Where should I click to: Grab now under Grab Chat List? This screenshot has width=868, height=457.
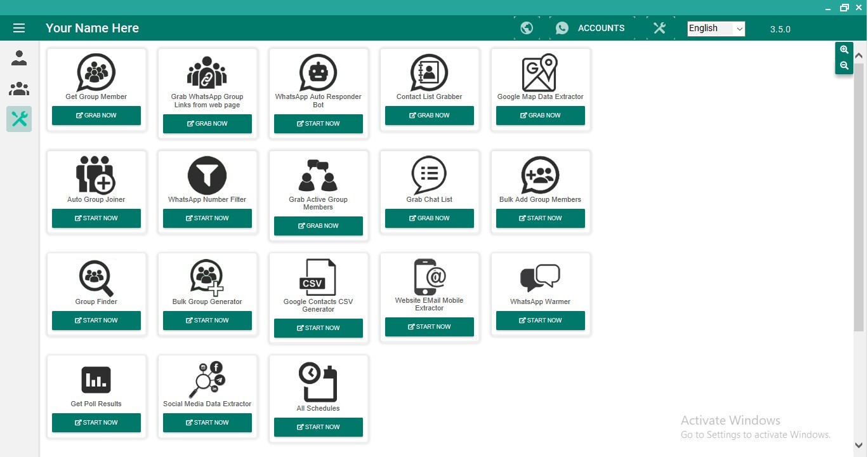430,218
